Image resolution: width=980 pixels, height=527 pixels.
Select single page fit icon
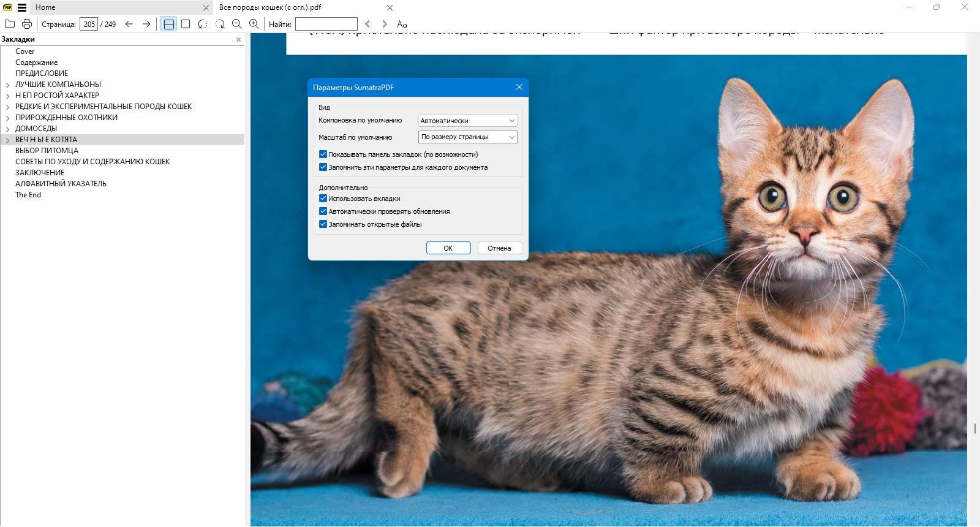coord(186,24)
